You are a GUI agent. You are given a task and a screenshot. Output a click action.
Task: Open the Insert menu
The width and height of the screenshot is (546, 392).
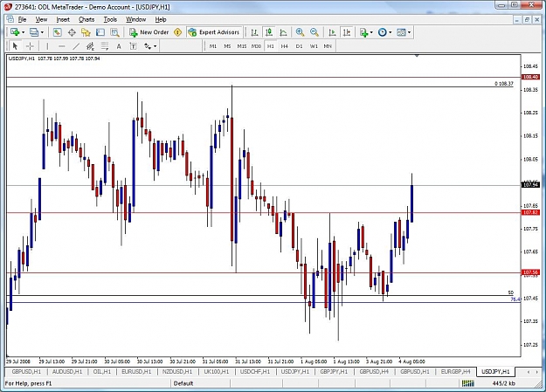63,19
